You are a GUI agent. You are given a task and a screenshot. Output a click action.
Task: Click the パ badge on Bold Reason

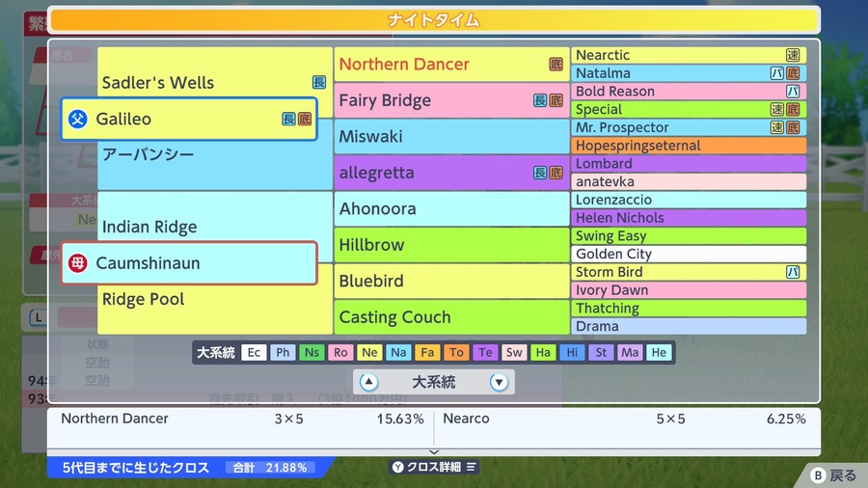click(x=793, y=92)
